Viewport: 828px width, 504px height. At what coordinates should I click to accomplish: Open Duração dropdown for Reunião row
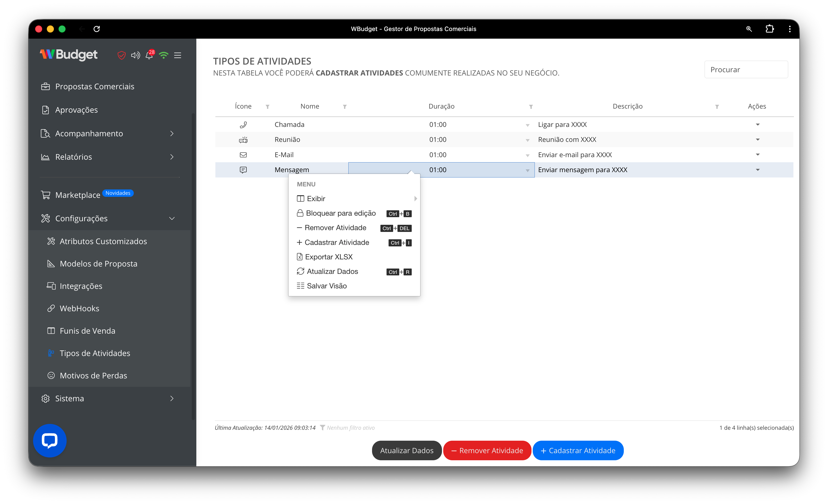[527, 140]
